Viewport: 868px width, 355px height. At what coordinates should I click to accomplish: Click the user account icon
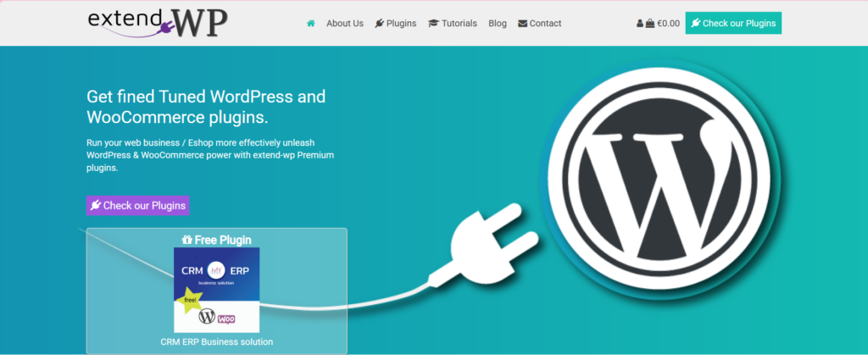click(640, 23)
